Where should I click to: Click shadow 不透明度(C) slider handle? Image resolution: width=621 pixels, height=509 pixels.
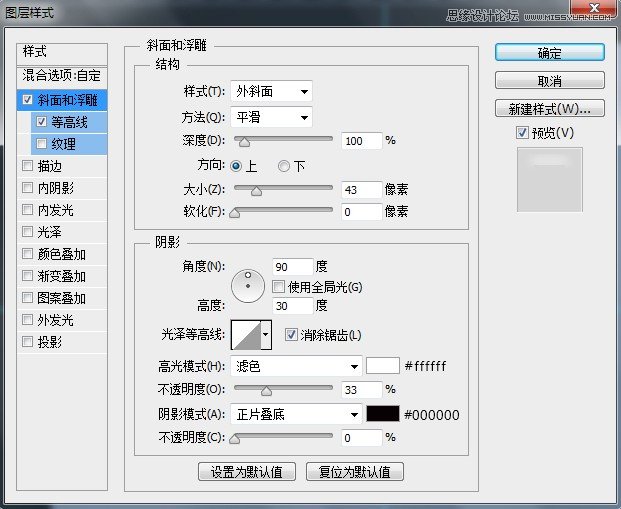coord(235,438)
